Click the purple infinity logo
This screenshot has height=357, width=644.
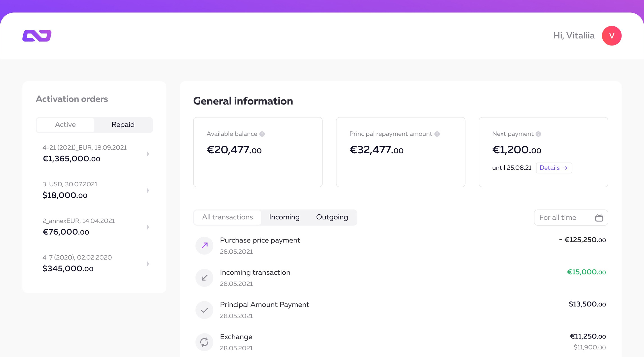37,36
